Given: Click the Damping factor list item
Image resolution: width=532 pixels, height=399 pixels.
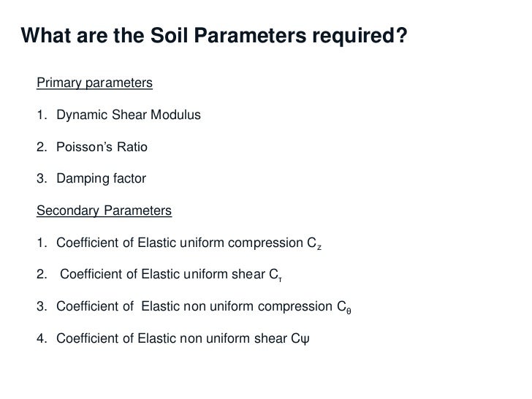Looking at the screenshot, I should point(91,178).
